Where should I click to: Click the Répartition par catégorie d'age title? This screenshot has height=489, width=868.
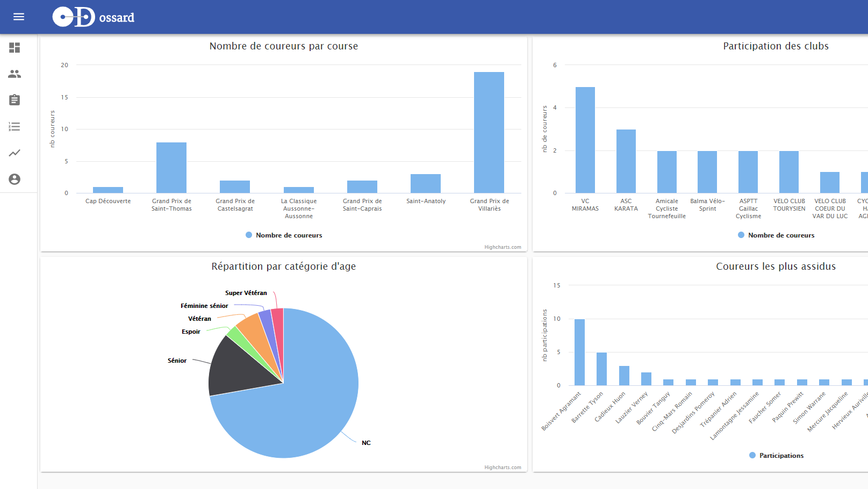(284, 267)
